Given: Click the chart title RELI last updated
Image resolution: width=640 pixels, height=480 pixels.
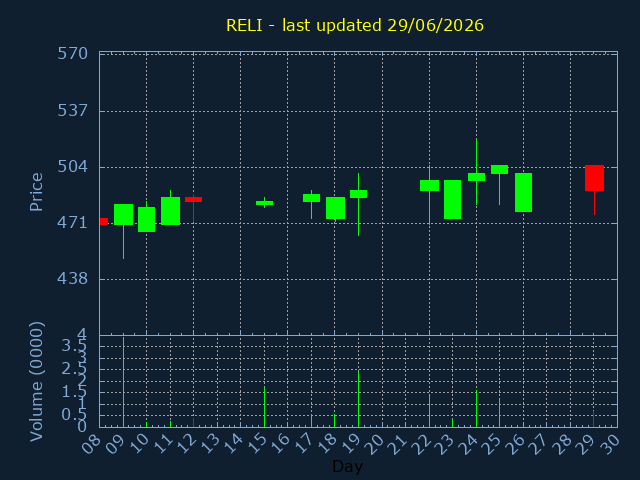Looking at the screenshot, I should coord(355,25).
